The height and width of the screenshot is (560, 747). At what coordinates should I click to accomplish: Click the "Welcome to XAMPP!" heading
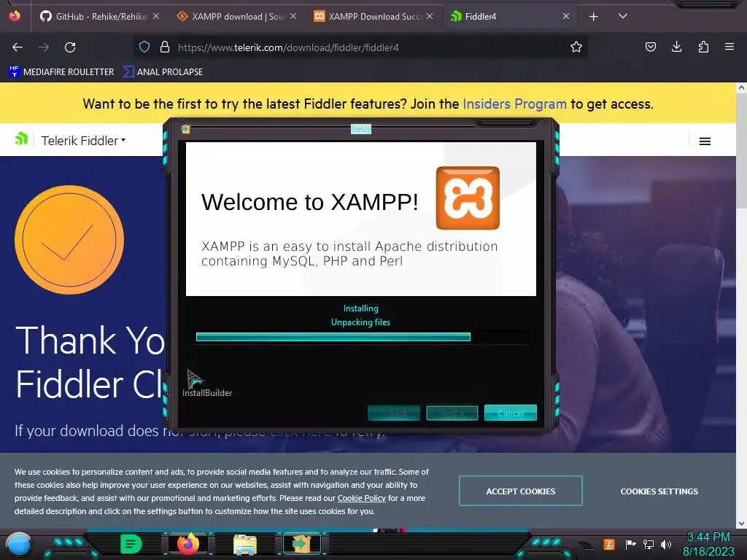309,202
